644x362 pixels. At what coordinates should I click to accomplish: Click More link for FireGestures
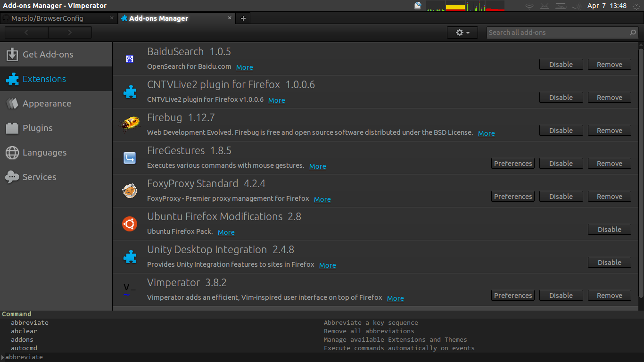click(x=318, y=166)
